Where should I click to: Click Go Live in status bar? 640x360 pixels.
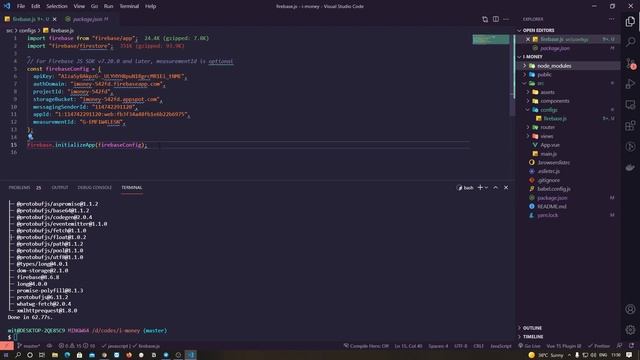[x=529, y=346]
